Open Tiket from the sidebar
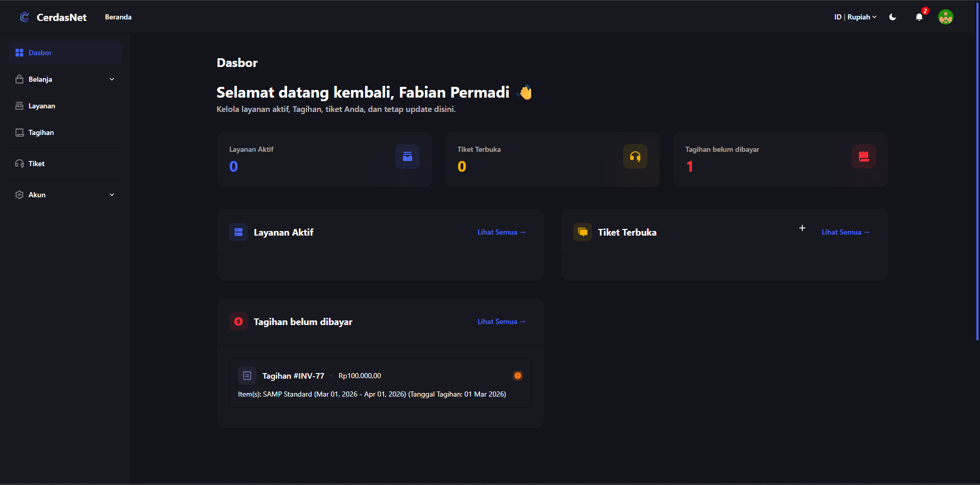The width and height of the screenshot is (980, 485). [x=36, y=164]
